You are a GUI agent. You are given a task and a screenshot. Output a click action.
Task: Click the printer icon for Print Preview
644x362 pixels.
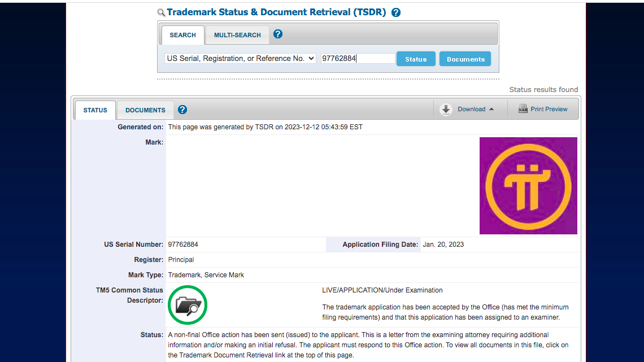tap(523, 109)
